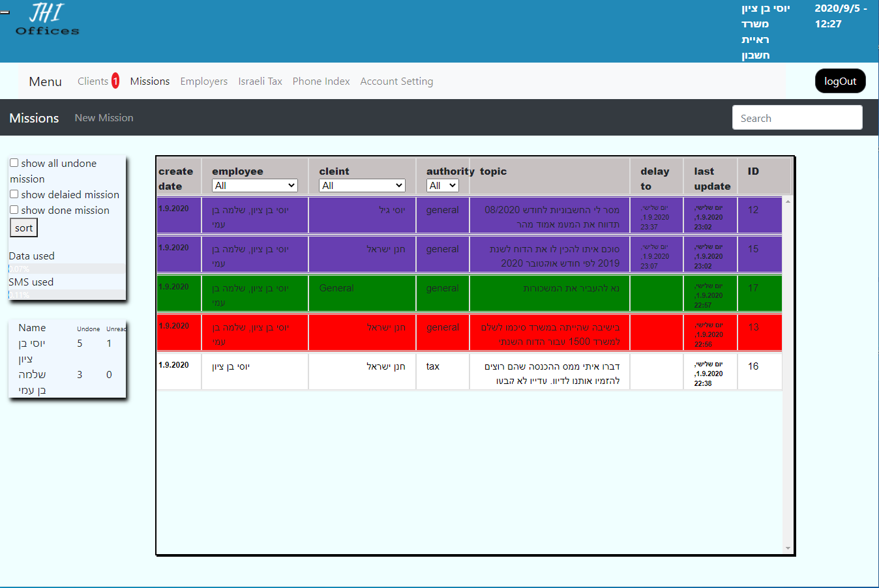The width and height of the screenshot is (879, 588).
Task: Click the New Mission link
Action: click(104, 118)
